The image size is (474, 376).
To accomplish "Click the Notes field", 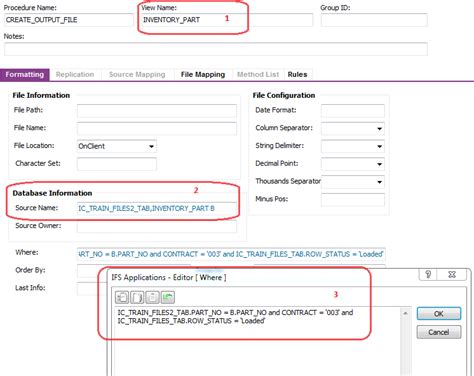I will pyautogui.click(x=216, y=49).
